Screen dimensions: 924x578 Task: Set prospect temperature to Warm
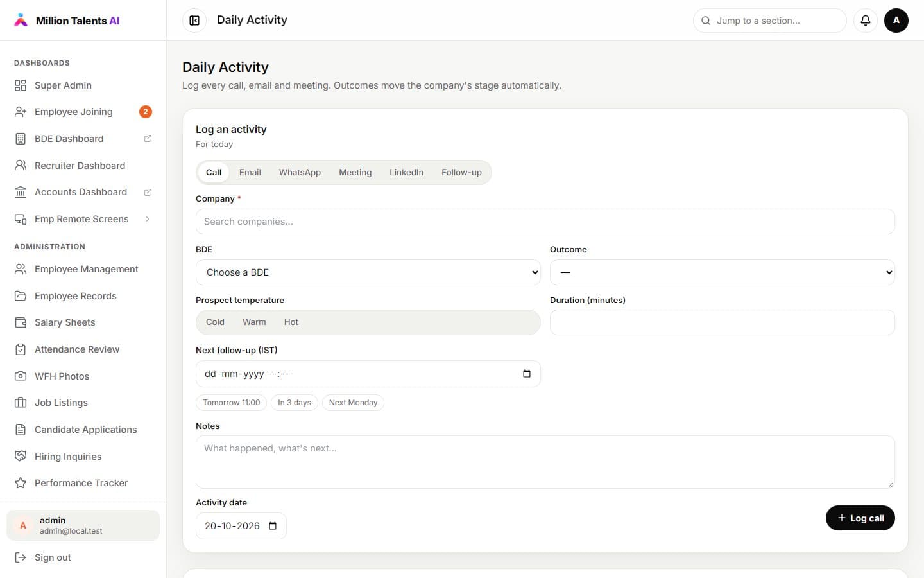(254, 322)
